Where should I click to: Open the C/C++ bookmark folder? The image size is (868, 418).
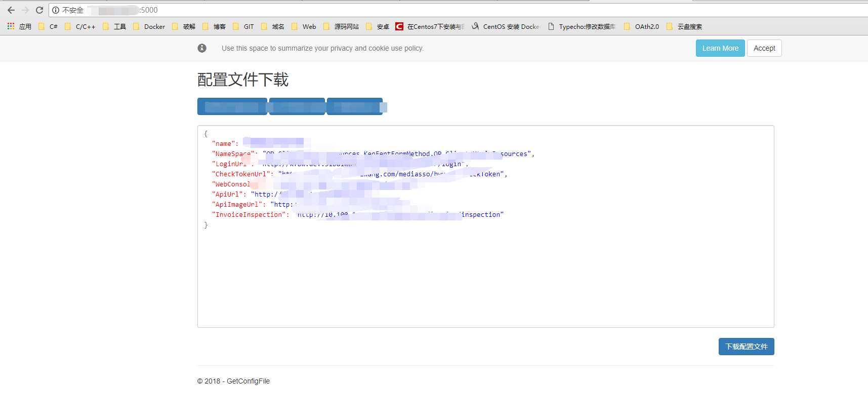pyautogui.click(x=80, y=26)
